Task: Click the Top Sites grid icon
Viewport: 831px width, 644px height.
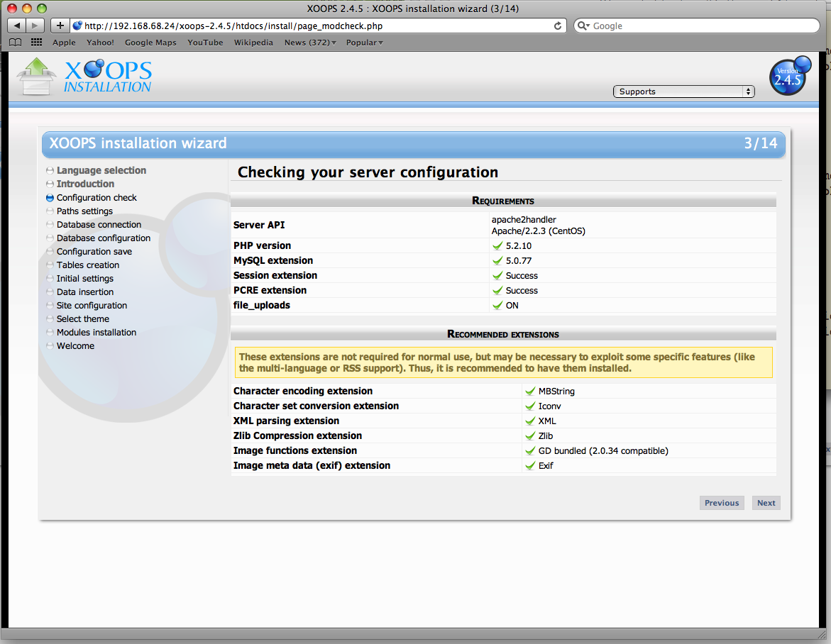Action: coord(35,42)
